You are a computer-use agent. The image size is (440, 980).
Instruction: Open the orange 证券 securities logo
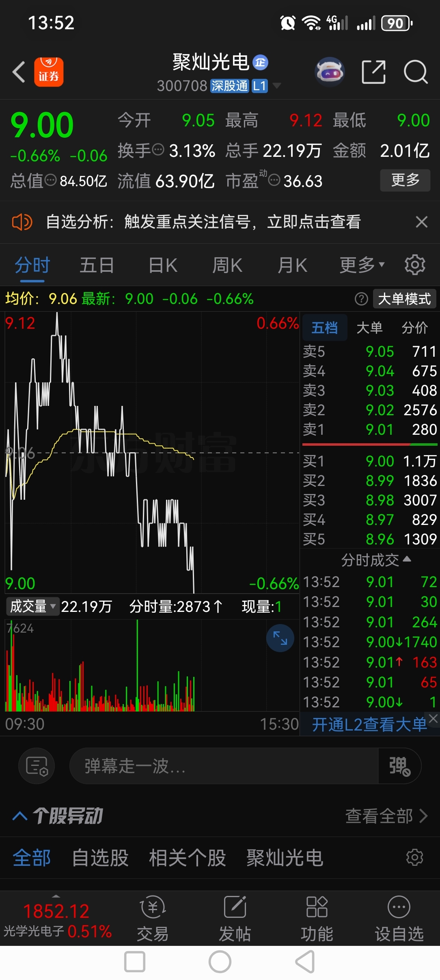(49, 72)
